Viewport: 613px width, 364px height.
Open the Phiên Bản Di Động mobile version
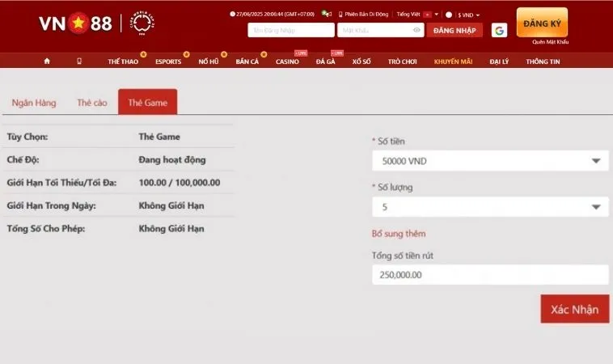(365, 15)
